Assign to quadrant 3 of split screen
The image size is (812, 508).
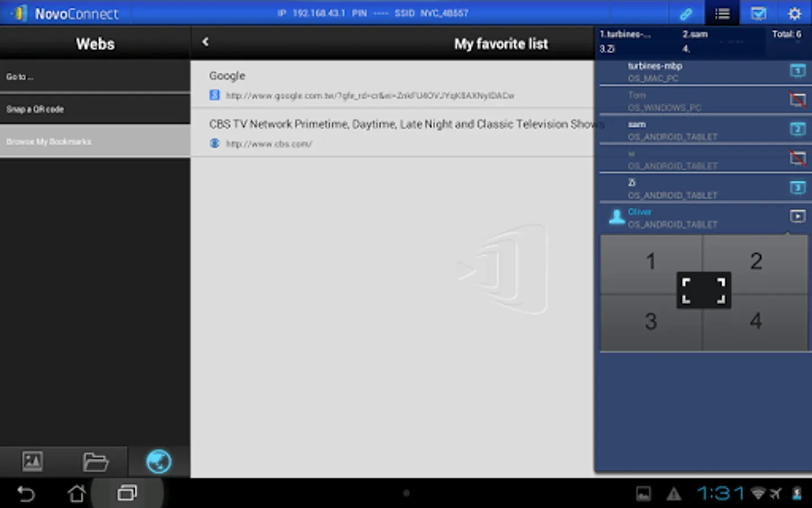[651, 322]
